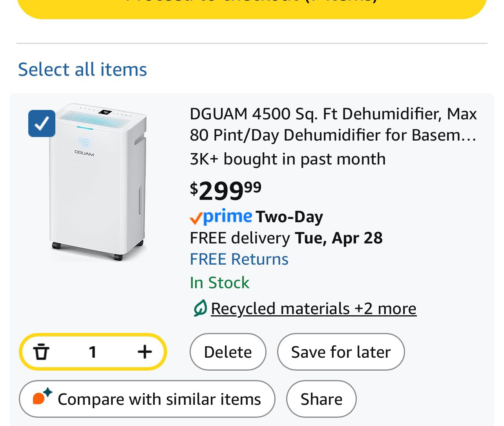Click the quantity number 1
Image resolution: width=504 pixels, height=426 pixels.
pyautogui.click(x=93, y=352)
